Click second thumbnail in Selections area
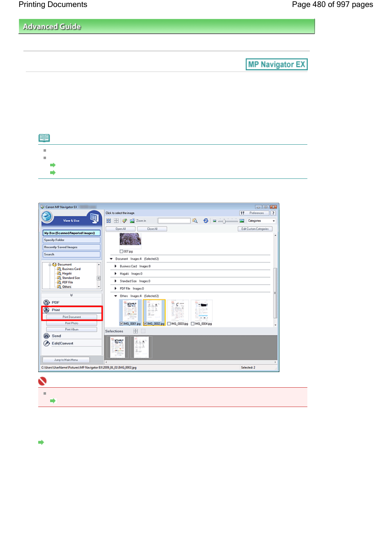 point(141,347)
